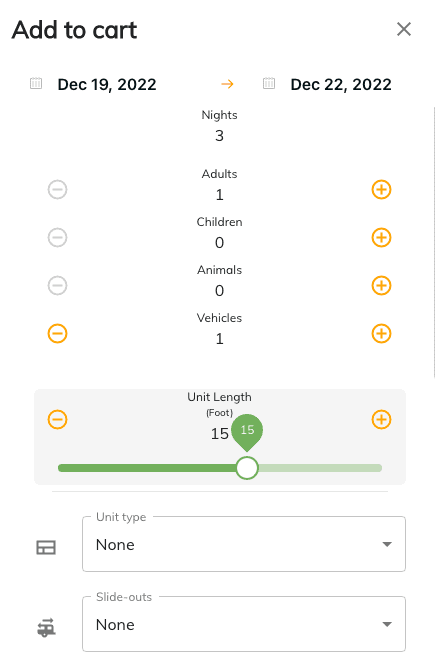
Task: Click the check-in date Dec 19, 2022
Action: click(x=107, y=84)
